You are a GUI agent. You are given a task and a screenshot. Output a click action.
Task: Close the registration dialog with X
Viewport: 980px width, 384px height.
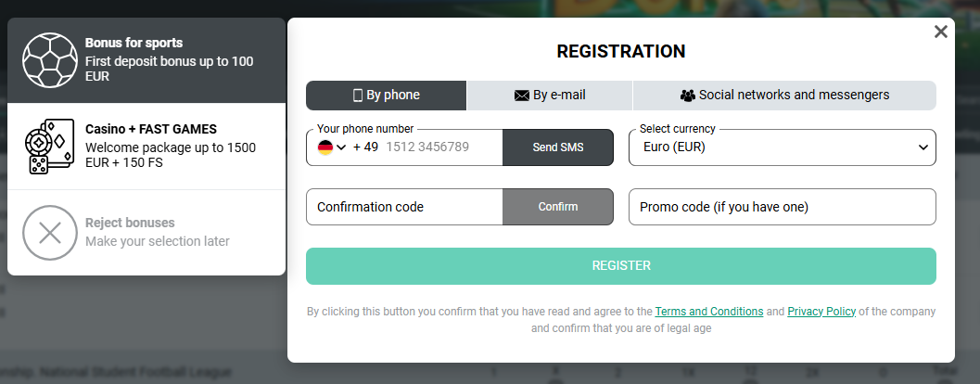pyautogui.click(x=941, y=32)
